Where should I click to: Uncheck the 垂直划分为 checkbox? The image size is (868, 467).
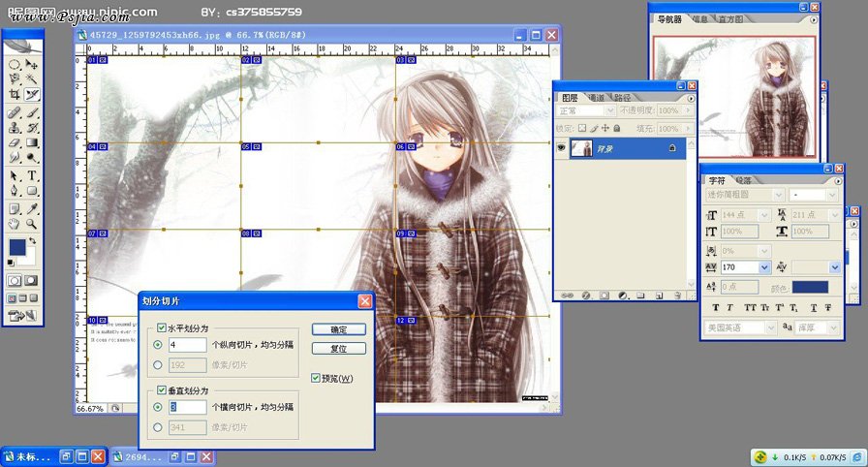click(162, 390)
